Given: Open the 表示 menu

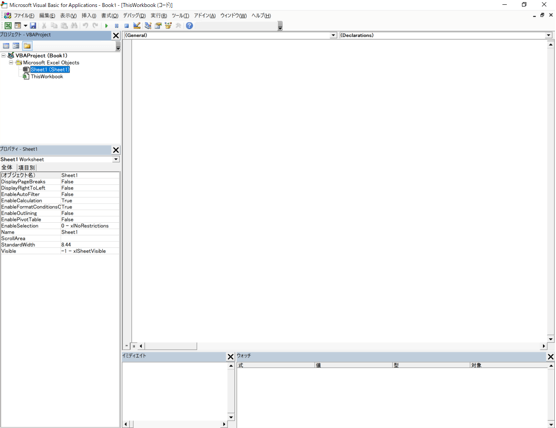Looking at the screenshot, I should [68, 16].
